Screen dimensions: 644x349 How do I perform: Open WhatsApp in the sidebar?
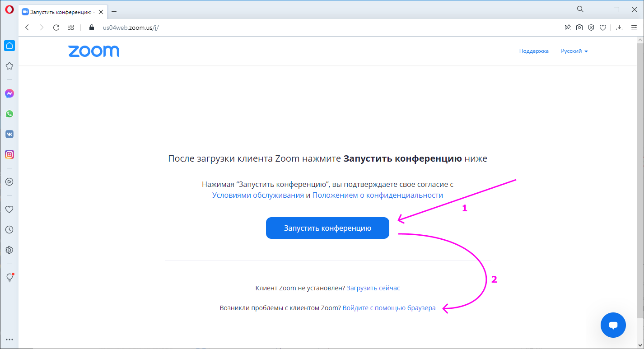pos(9,114)
